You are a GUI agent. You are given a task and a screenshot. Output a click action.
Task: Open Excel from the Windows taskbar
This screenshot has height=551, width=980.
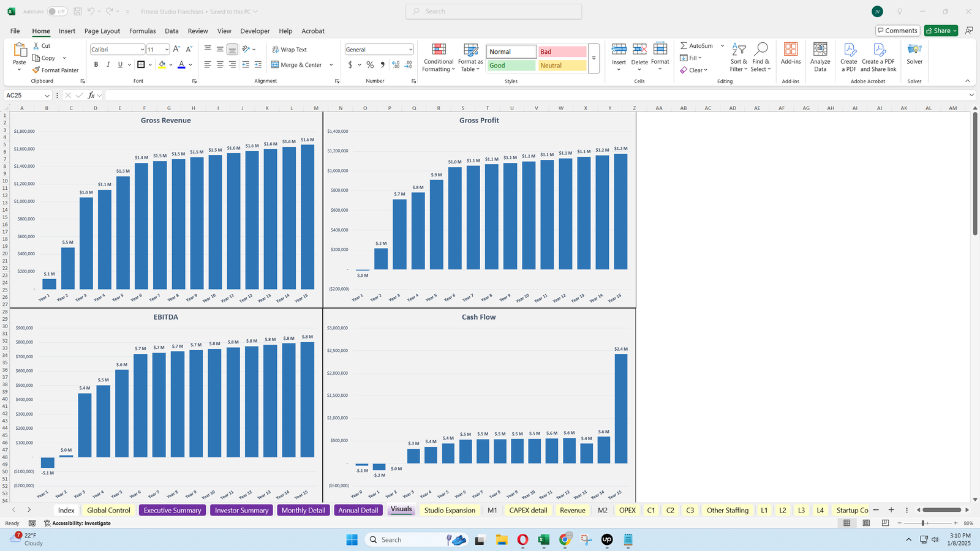point(543,539)
